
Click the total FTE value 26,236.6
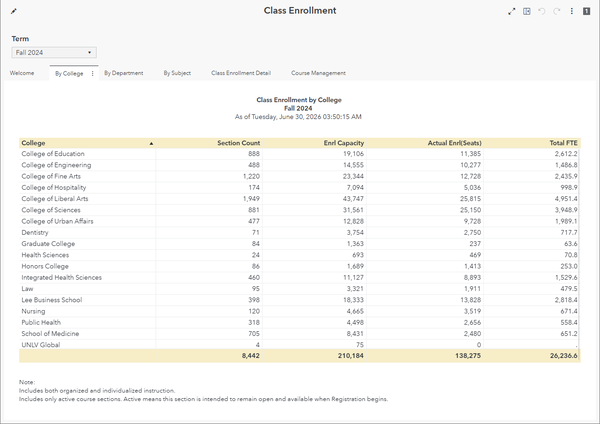pyautogui.click(x=564, y=356)
